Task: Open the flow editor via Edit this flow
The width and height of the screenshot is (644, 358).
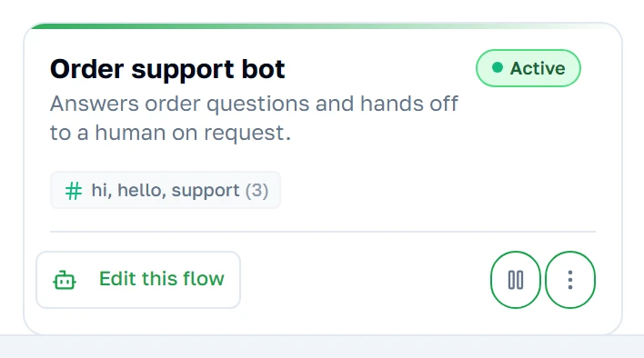Action: [138, 280]
